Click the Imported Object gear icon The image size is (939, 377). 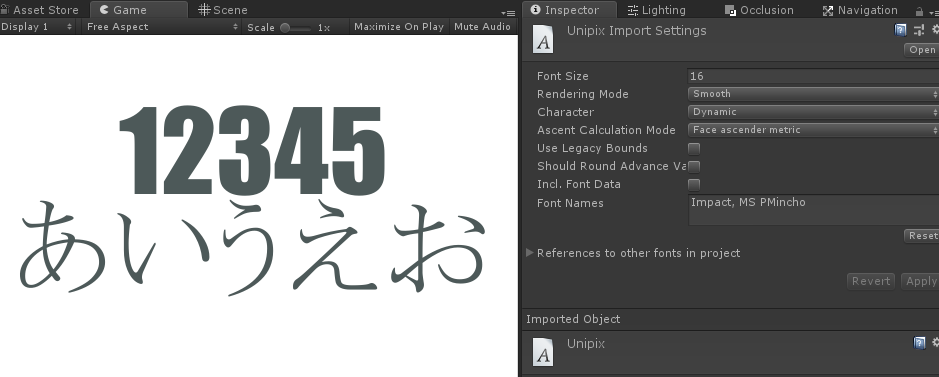click(x=935, y=342)
